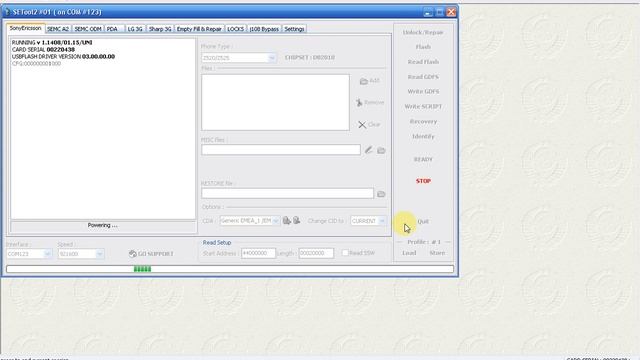The width and height of the screenshot is (640, 360).
Task: Open the Empty Fill & Repair tab
Action: [x=199, y=29]
